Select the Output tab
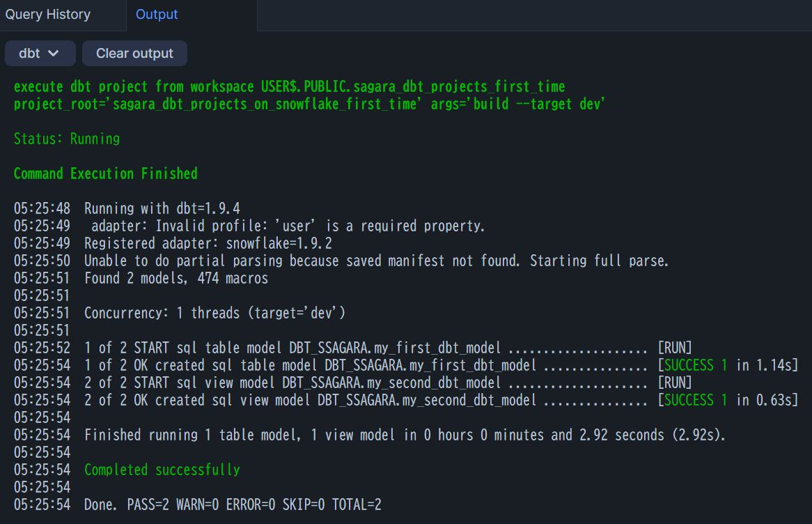812x524 pixels. (x=157, y=15)
